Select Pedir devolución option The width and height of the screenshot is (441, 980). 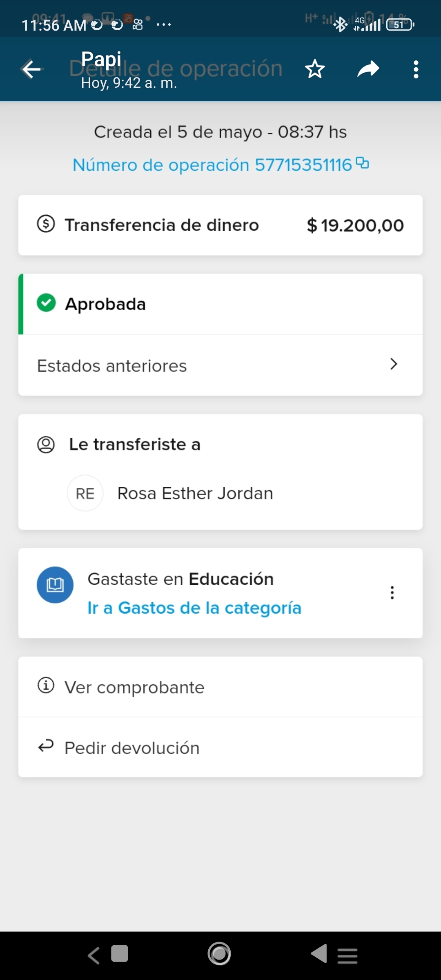pyautogui.click(x=132, y=748)
